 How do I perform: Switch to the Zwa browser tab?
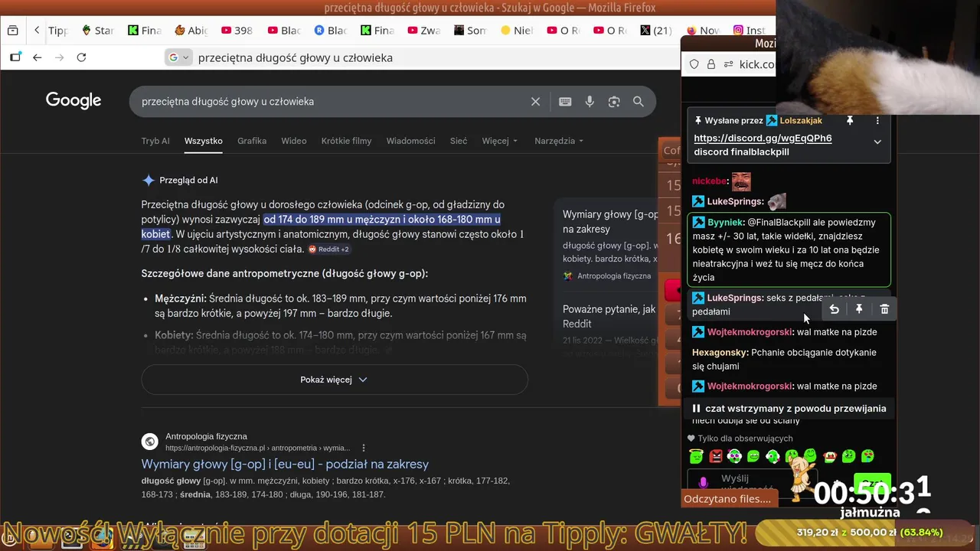point(424,31)
